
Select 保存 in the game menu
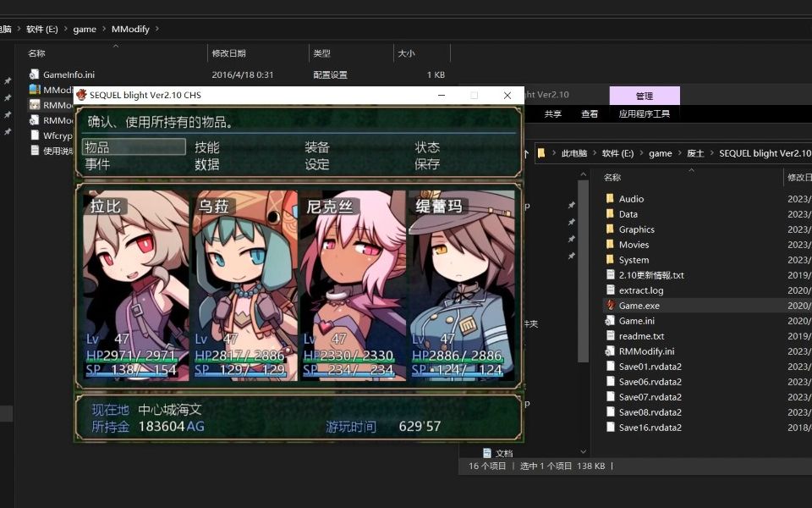coord(427,164)
